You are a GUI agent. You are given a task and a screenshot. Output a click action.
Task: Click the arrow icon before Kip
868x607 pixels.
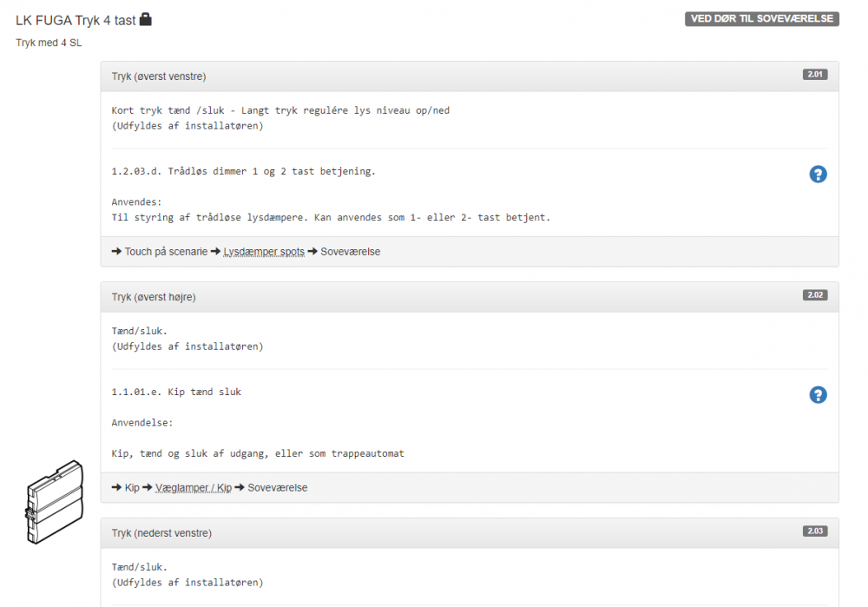117,488
